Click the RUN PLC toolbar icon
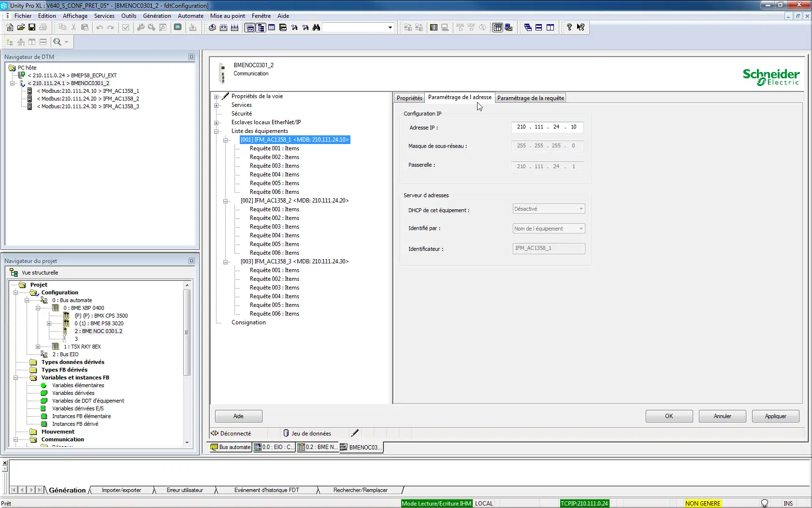This screenshot has width=812, height=508. coord(460,28)
